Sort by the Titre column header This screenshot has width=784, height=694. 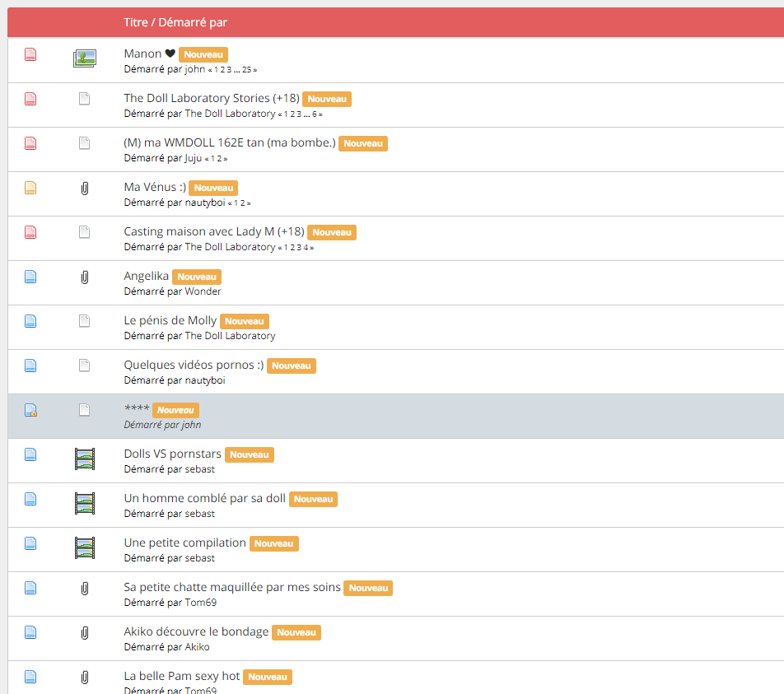136,22
